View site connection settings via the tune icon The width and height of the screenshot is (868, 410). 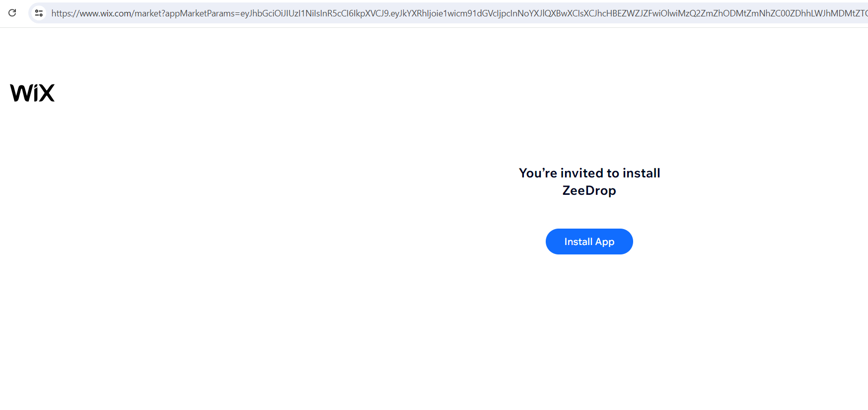click(39, 13)
